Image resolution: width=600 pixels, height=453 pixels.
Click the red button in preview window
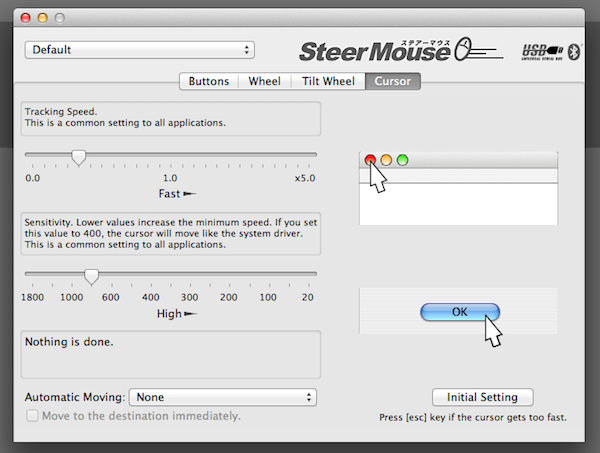point(370,160)
